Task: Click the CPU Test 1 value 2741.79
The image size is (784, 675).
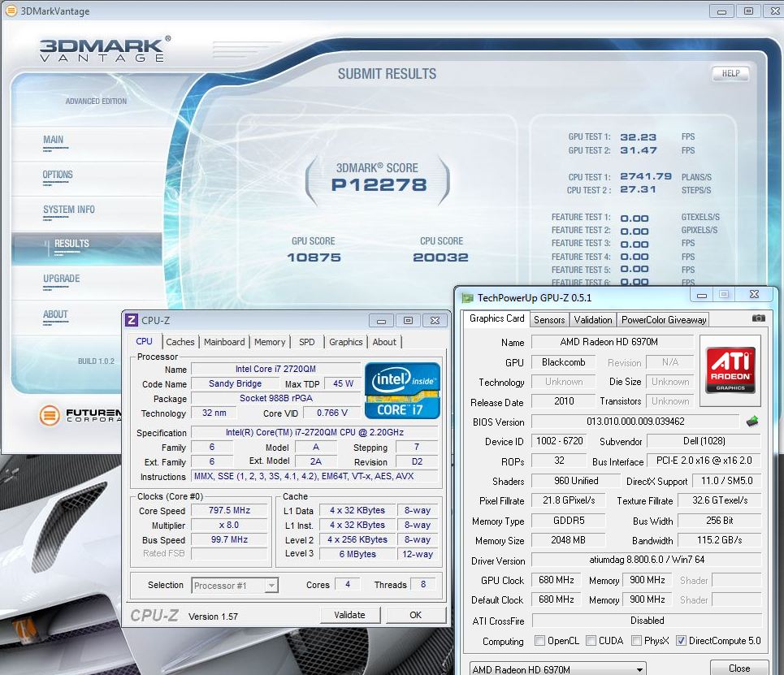Action: click(x=646, y=176)
